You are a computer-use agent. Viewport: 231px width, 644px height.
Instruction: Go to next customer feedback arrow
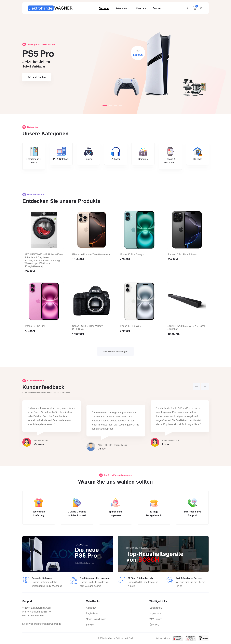(205, 386)
